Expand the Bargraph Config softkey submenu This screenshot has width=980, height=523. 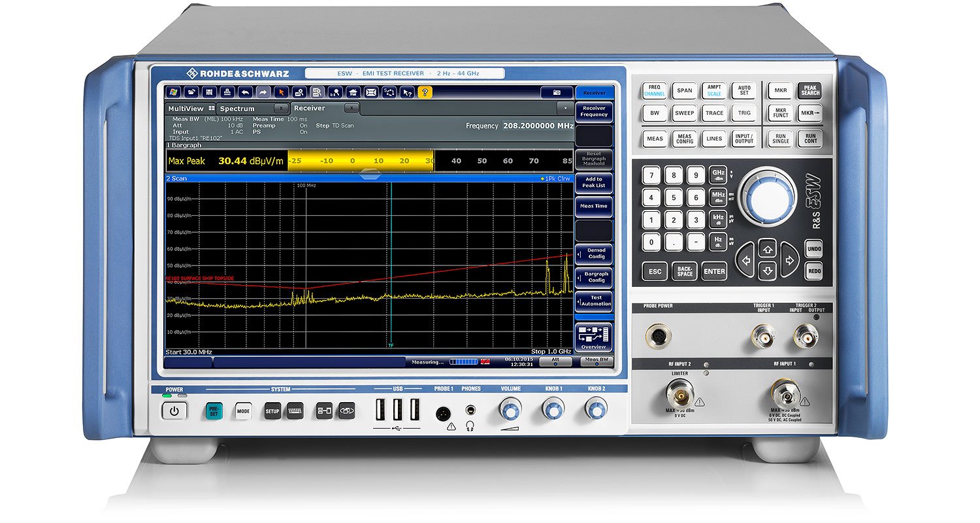(595, 277)
